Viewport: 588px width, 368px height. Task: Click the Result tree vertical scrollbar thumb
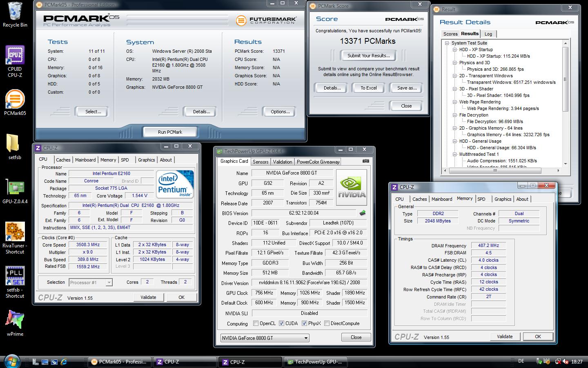[x=566, y=79]
